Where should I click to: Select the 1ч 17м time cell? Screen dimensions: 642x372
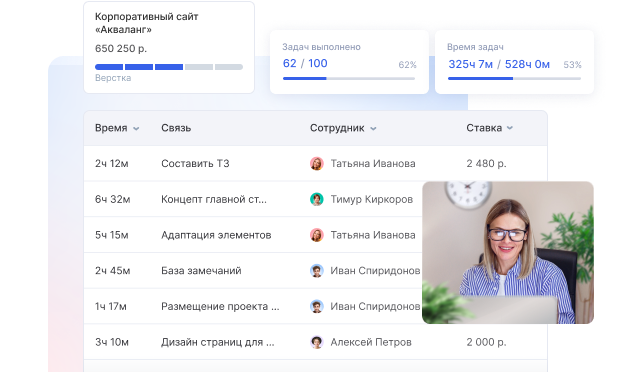(x=111, y=306)
